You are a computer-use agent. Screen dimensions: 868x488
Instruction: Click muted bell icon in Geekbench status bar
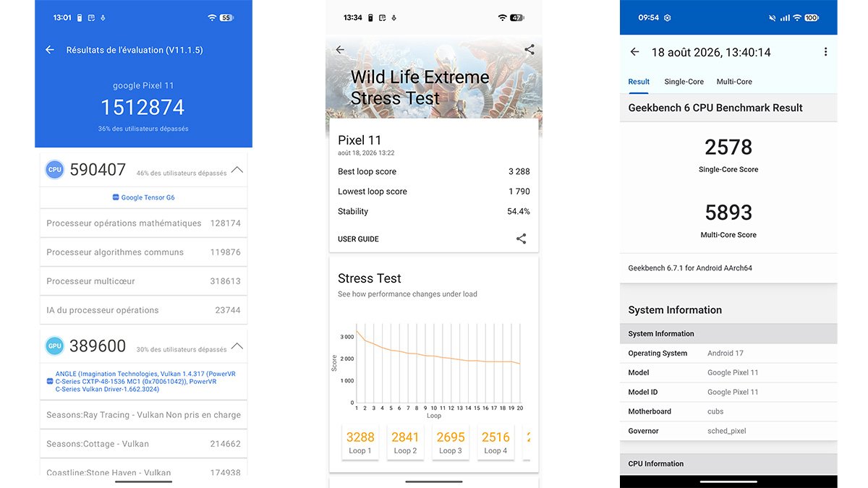[x=772, y=17]
